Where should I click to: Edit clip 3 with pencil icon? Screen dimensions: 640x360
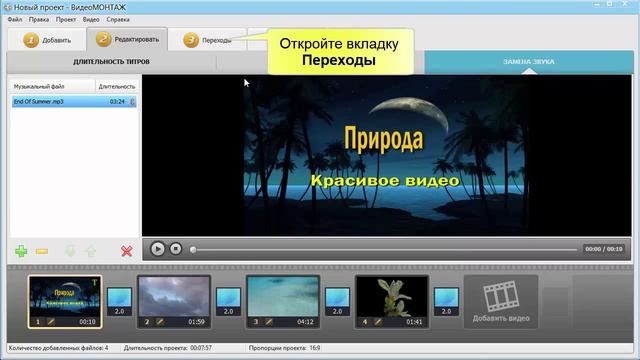(269, 322)
